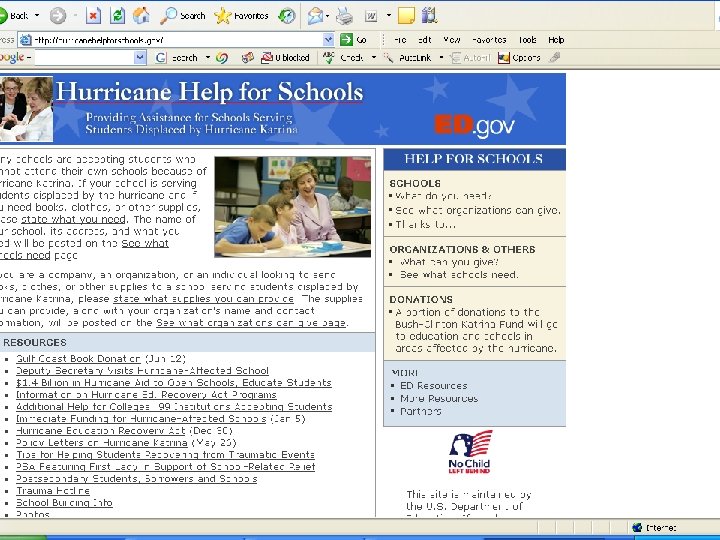The height and width of the screenshot is (540, 720).
Task: Open 'School Building Info' link
Action: [64, 503]
